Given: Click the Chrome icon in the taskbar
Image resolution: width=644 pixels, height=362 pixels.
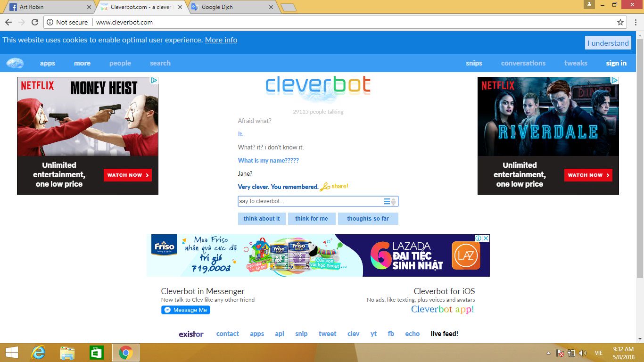Looking at the screenshot, I should pyautogui.click(x=126, y=353).
